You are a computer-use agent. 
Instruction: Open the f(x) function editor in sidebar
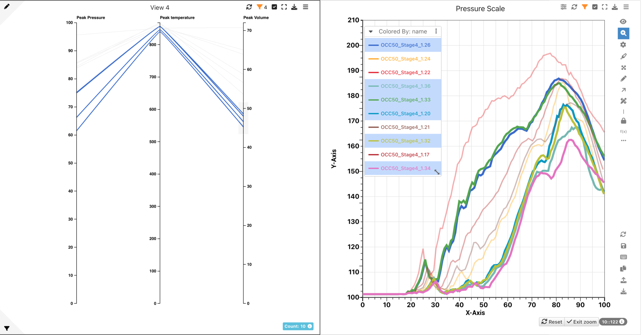(624, 131)
